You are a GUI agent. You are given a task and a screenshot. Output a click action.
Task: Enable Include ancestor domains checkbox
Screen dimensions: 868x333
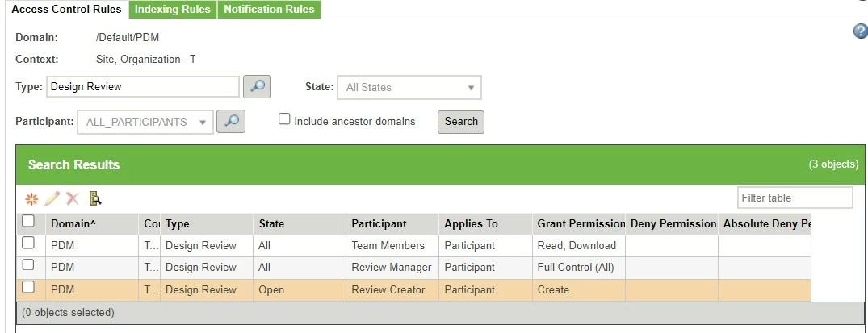coord(284,119)
